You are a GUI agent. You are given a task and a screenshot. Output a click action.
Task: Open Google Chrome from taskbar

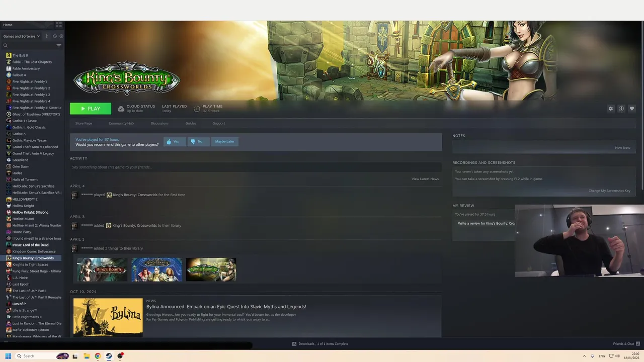98,356
